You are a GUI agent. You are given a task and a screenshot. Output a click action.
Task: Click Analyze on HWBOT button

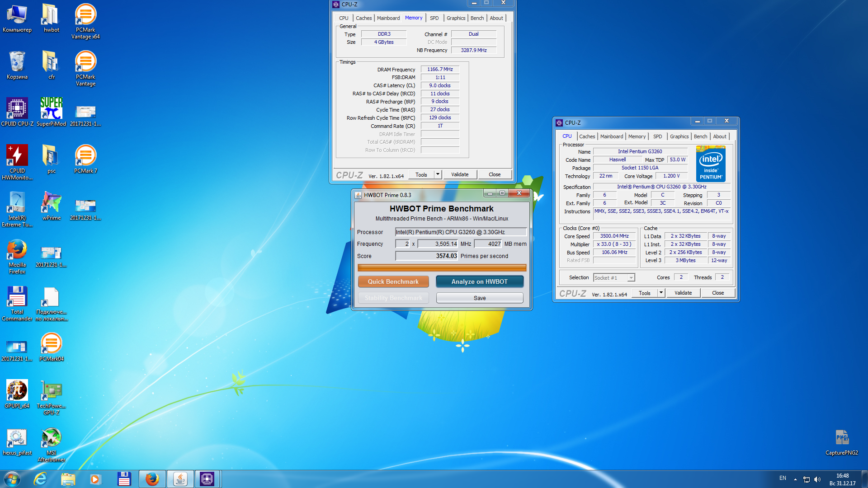479,282
